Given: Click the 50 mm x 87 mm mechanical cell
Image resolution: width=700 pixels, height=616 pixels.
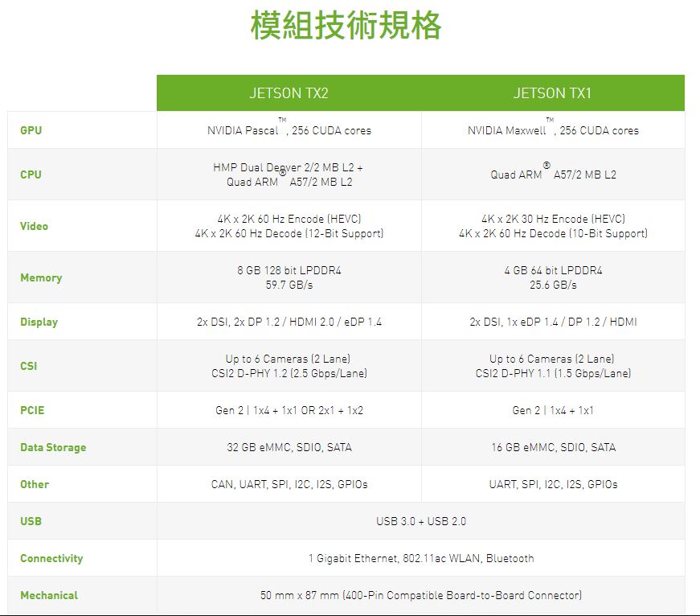Looking at the screenshot, I should click(x=421, y=595).
